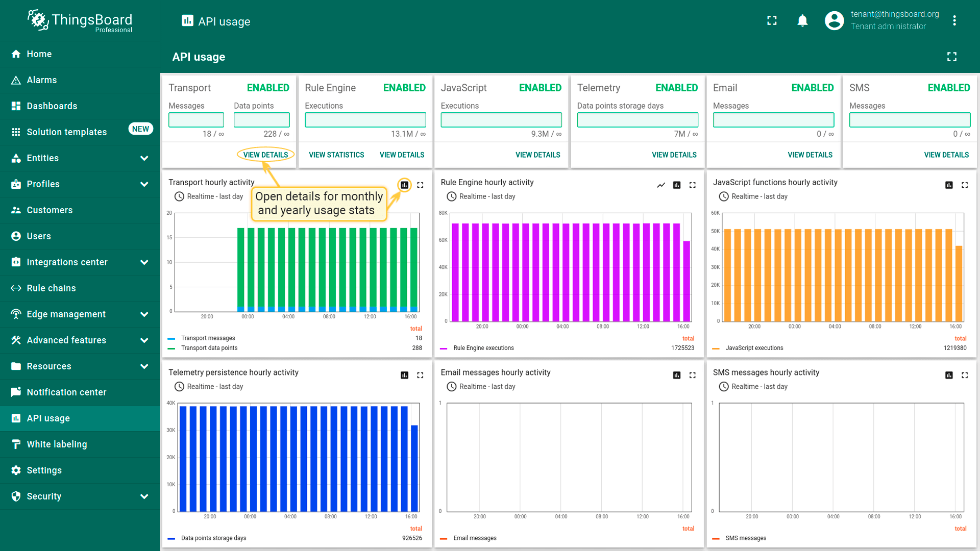Click the Transport timewindow clock icon

click(x=179, y=196)
